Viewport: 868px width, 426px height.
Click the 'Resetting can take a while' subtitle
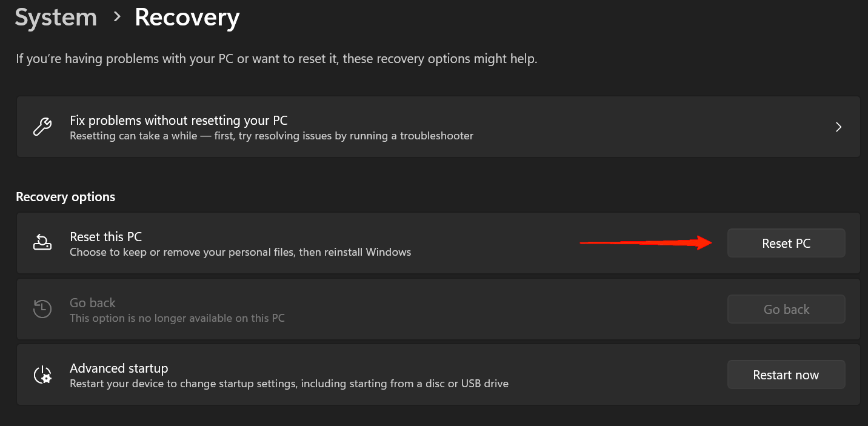coord(272,136)
